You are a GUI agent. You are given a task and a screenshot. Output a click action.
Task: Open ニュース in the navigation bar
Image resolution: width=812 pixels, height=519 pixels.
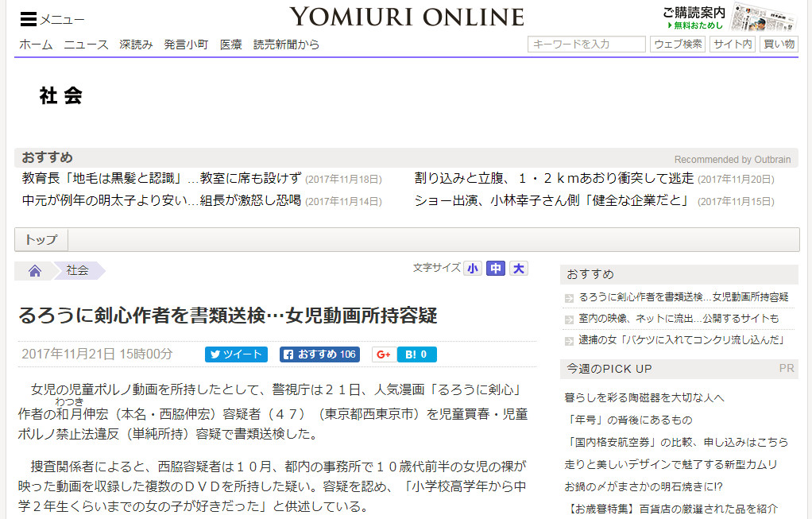(86, 45)
